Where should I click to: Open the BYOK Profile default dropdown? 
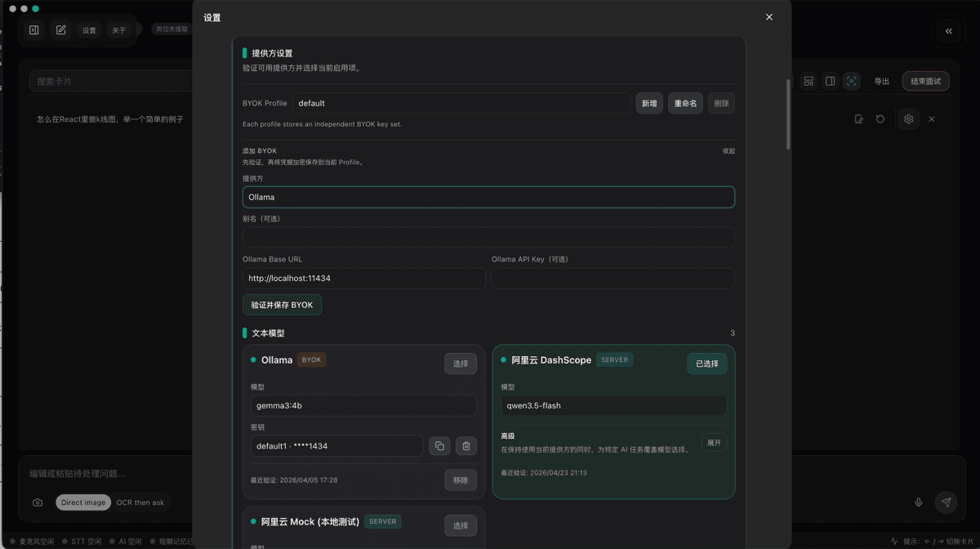[461, 103]
